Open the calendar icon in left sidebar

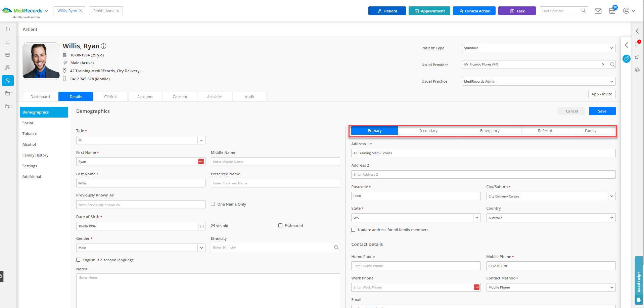7,55
